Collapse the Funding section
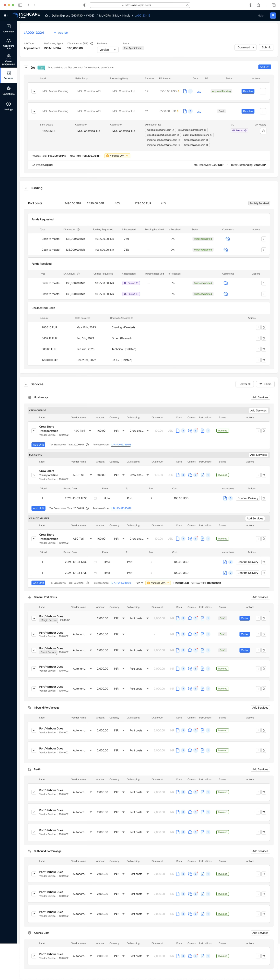Image resolution: width=280 pixels, height=980 pixels. click(x=26, y=188)
